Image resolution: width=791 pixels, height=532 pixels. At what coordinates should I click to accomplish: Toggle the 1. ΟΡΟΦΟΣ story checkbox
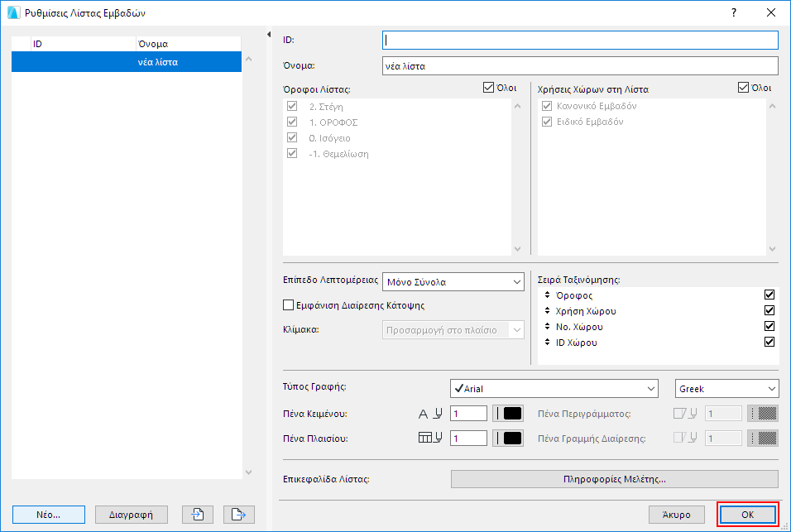point(292,122)
